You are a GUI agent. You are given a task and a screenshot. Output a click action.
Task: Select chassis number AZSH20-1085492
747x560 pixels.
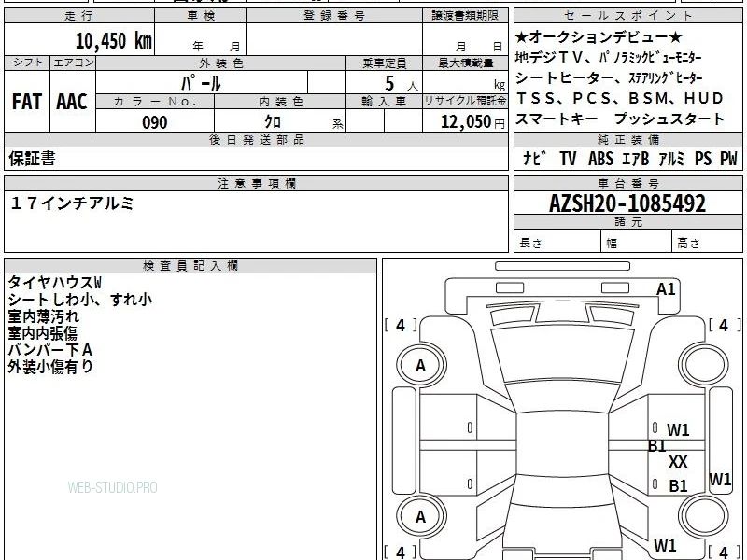point(627,203)
